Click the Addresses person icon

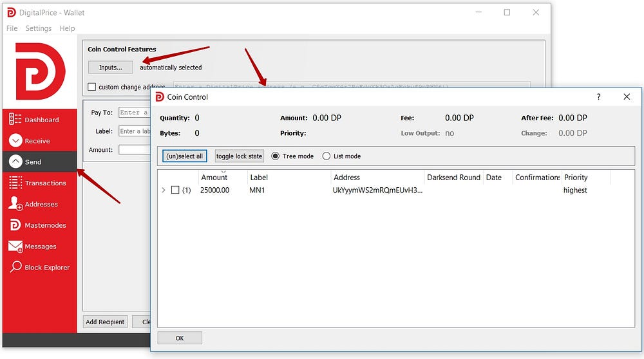15,203
